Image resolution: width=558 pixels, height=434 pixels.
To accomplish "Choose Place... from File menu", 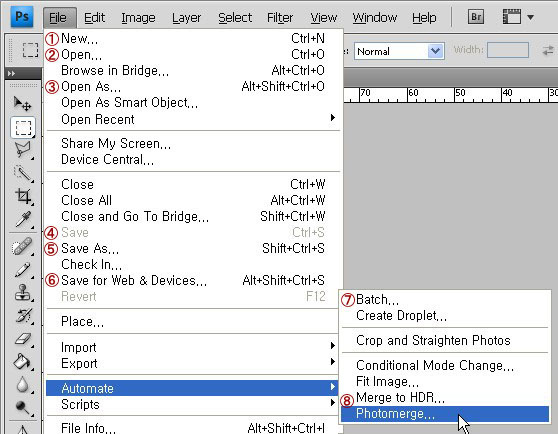I will (193, 321).
